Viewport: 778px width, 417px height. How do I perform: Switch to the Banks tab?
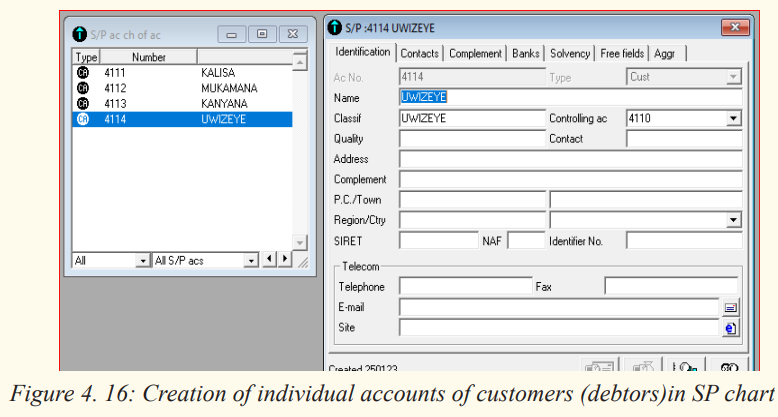[x=525, y=54]
